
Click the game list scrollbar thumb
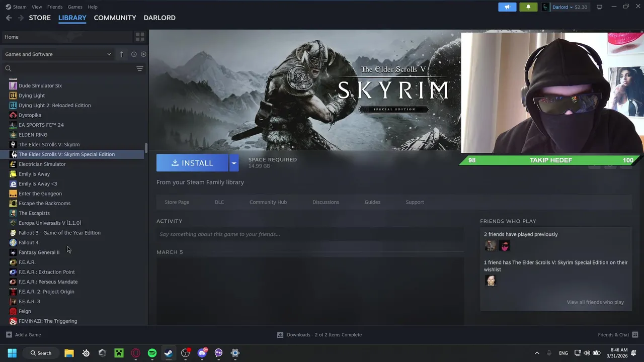[146, 148]
